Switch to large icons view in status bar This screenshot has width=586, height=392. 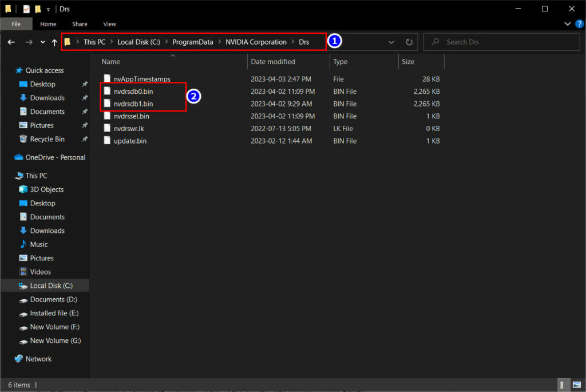click(576, 385)
